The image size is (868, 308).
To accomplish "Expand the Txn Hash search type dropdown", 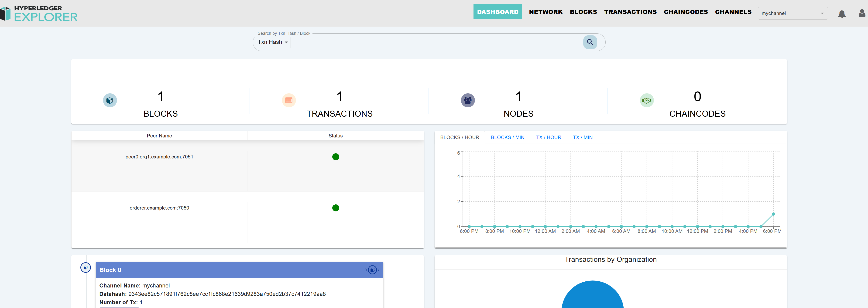I will coord(273,42).
